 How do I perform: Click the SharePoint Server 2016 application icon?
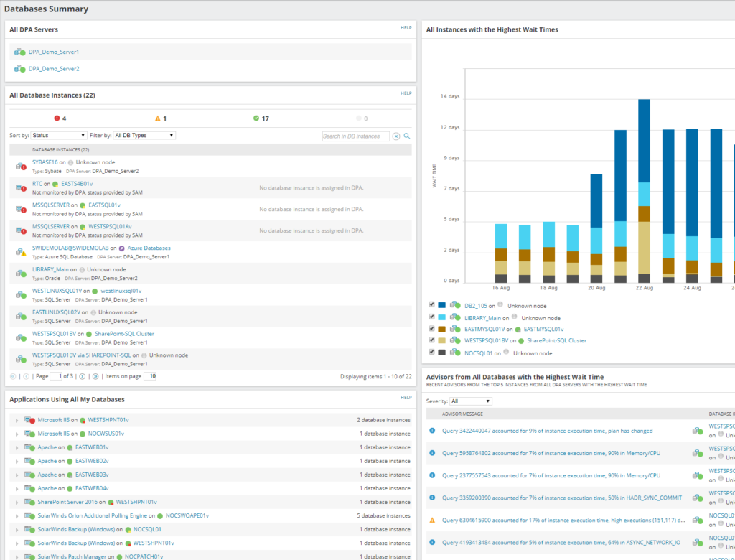30,503
